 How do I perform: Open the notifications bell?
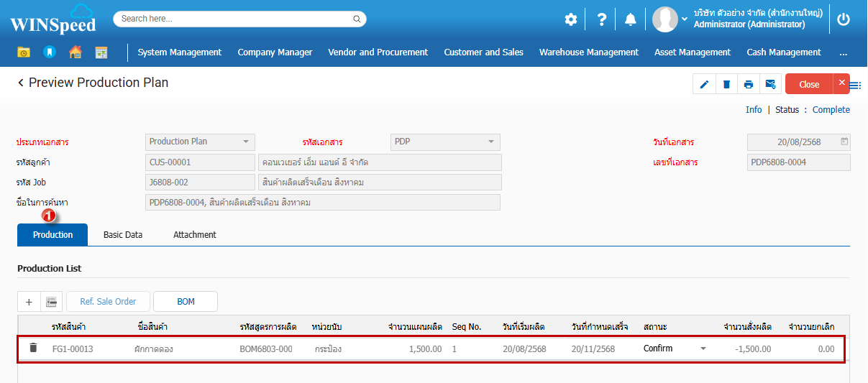click(631, 19)
